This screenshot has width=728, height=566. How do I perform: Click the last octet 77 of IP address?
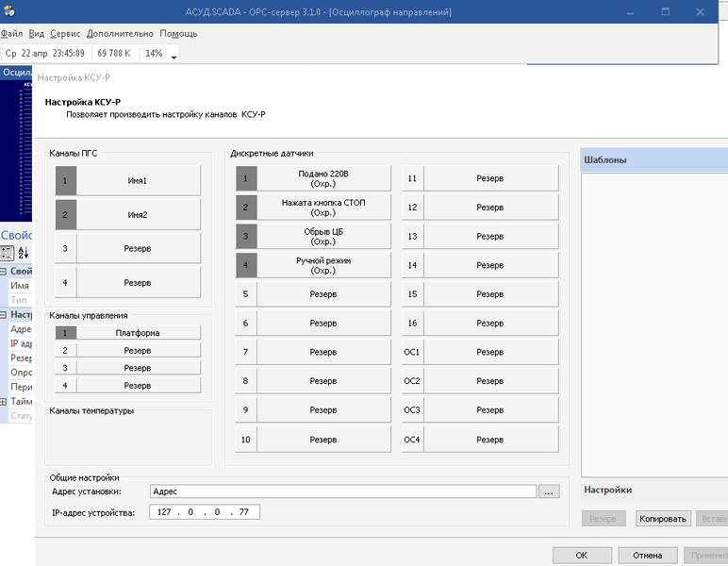pos(243,511)
